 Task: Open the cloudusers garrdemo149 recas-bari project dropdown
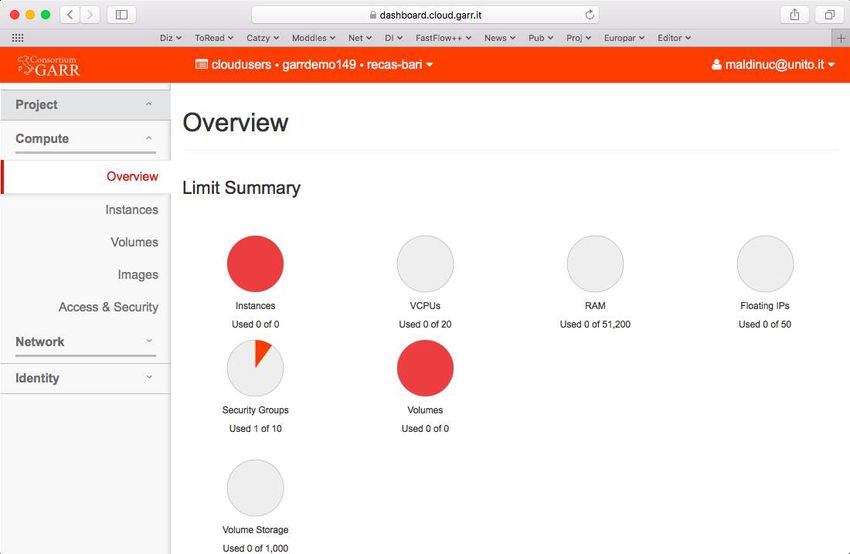click(x=314, y=65)
